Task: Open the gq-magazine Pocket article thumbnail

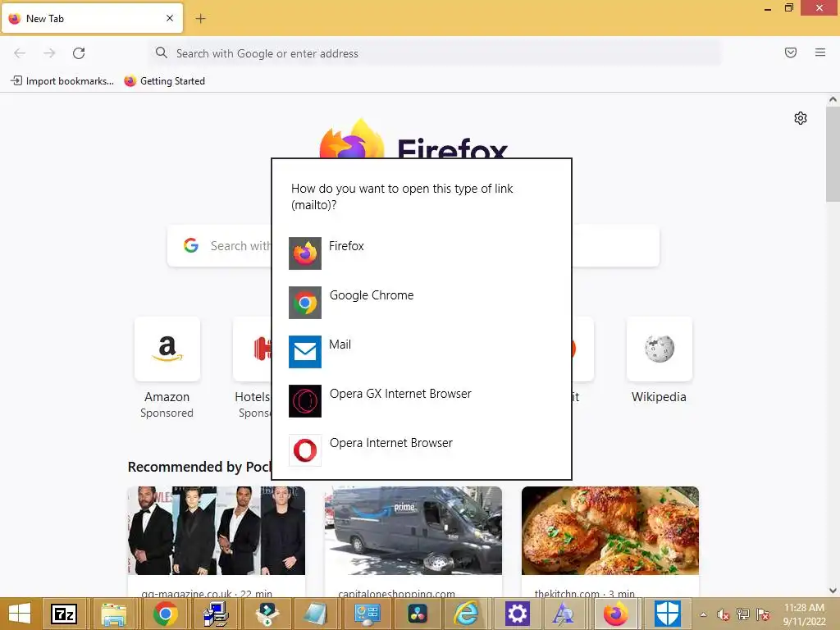Action: [x=217, y=531]
